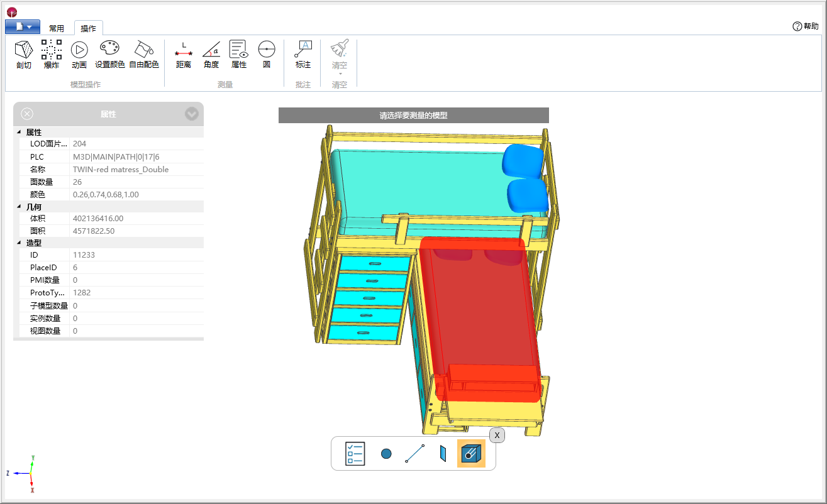Choose the 自由配色 paint bucket tool
This screenshot has height=504, width=827.
click(x=144, y=55)
